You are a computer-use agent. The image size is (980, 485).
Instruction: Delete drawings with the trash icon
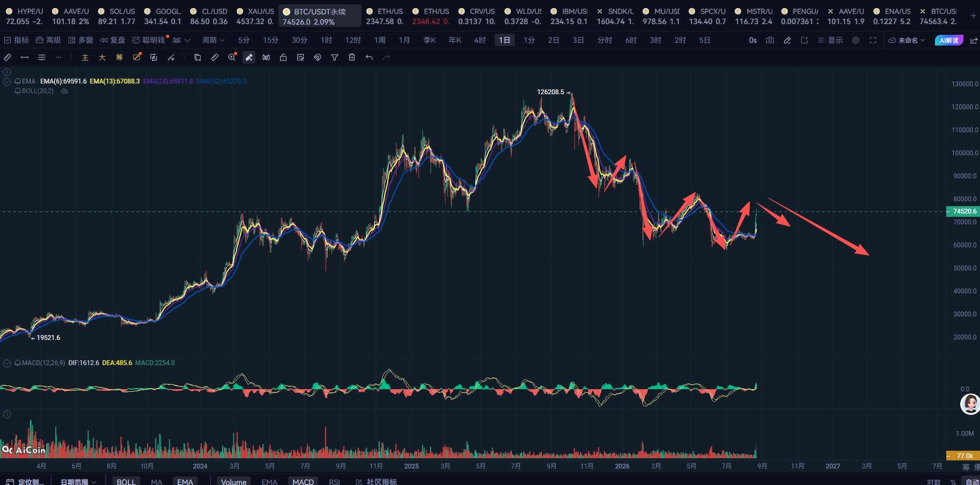coord(352,57)
